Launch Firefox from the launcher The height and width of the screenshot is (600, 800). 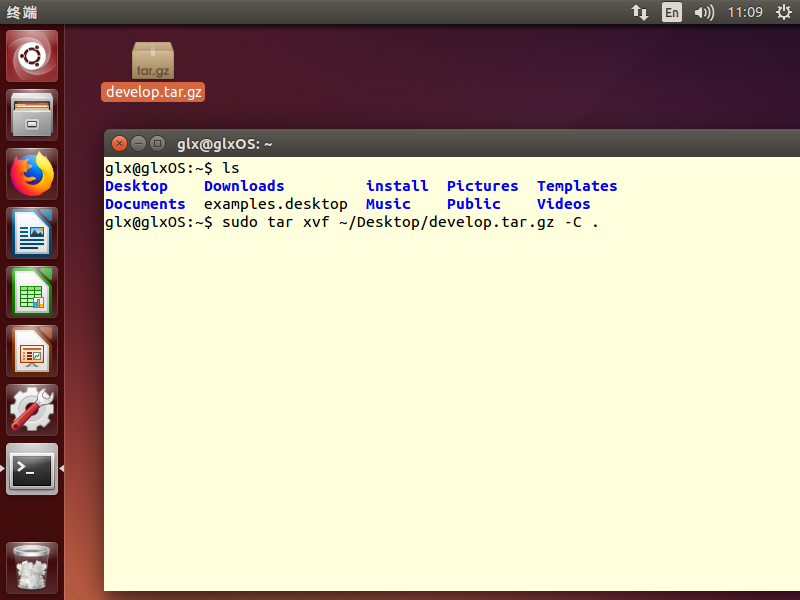coord(32,173)
